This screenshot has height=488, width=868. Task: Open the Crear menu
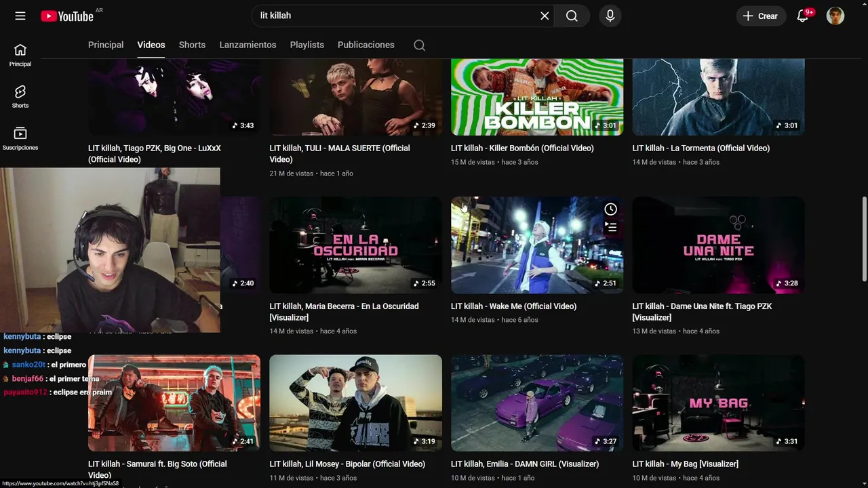(x=760, y=16)
